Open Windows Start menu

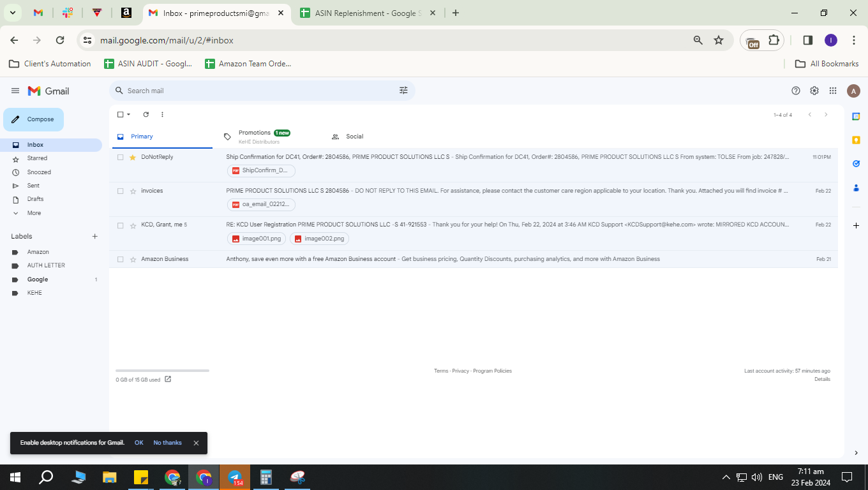[15, 477]
